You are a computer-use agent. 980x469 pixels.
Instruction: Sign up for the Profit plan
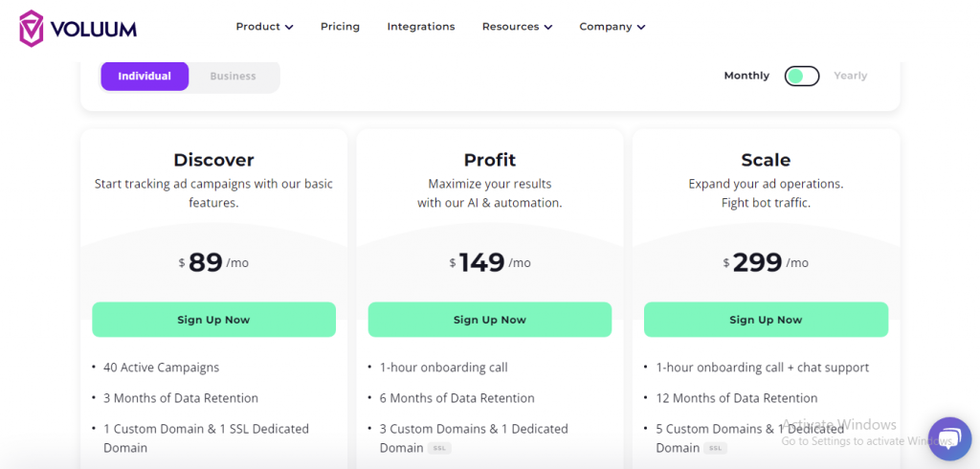click(490, 320)
